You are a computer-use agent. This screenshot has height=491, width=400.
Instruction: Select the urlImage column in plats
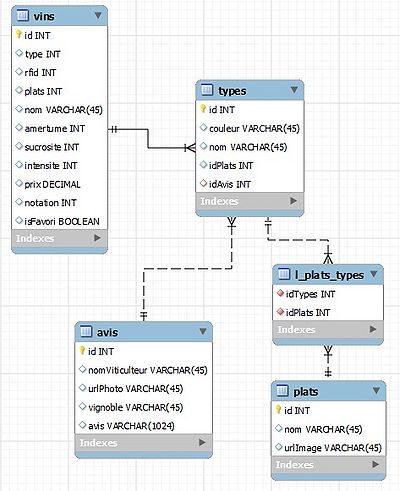pos(329,448)
